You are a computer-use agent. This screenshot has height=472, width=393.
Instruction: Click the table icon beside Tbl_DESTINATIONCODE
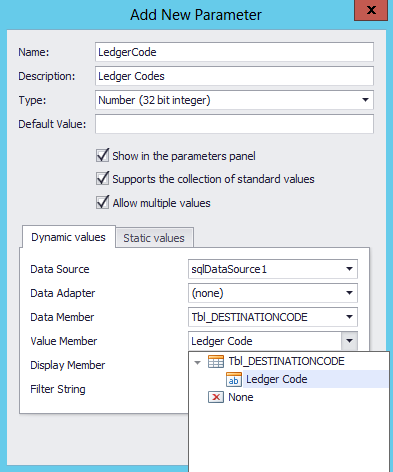click(x=216, y=361)
